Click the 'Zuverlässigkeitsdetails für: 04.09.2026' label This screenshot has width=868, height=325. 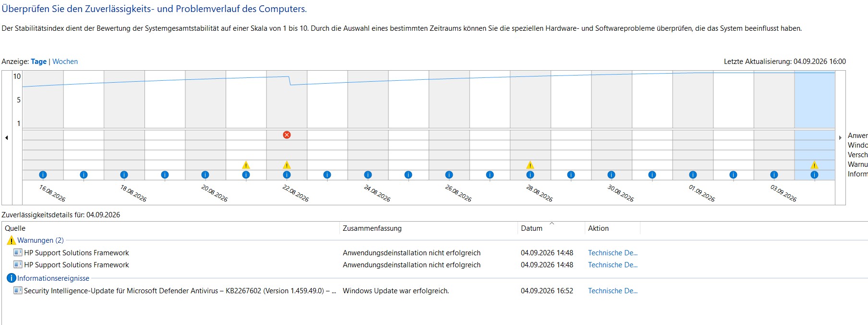(x=61, y=215)
